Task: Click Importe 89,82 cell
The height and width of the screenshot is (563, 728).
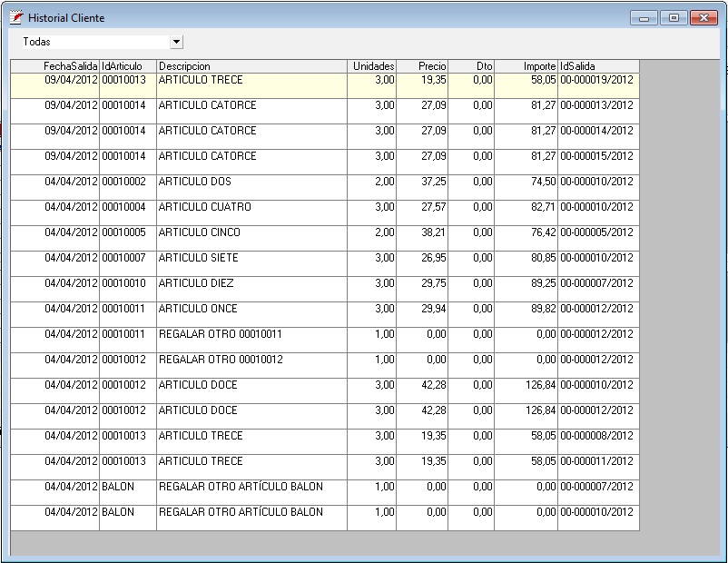Action: [526, 314]
